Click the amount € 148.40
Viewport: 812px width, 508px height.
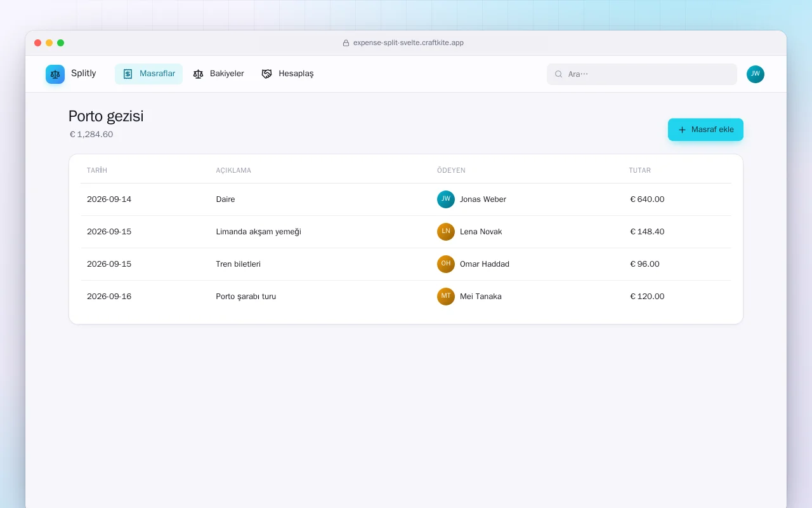click(647, 232)
